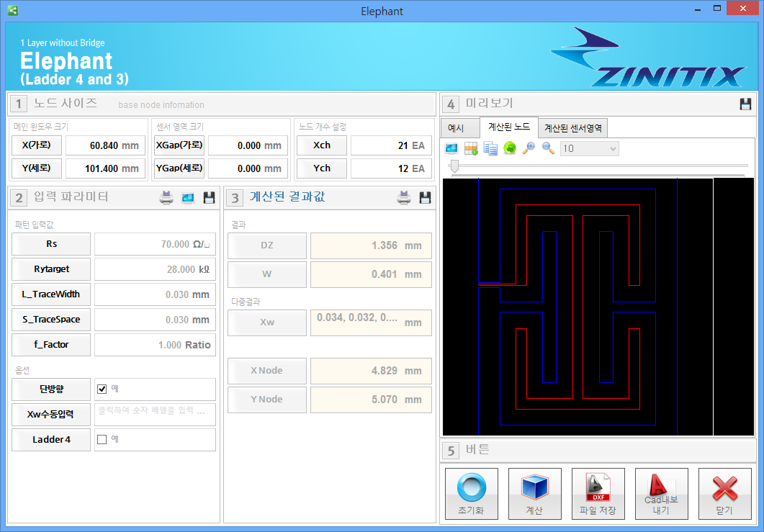The width and height of the screenshot is (764, 532).
Task: Click the monitor icon in 입력 파라미터 header
Action: coord(188,198)
